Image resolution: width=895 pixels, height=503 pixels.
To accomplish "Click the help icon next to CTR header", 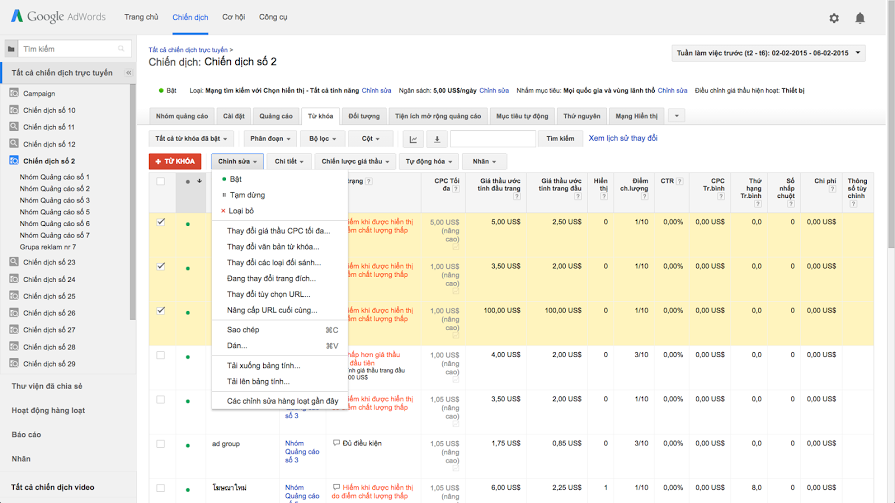I will (x=680, y=182).
